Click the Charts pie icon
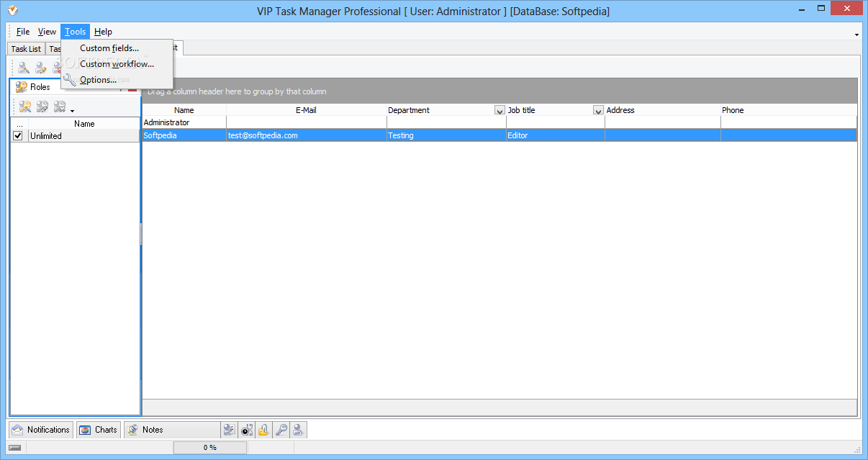868x460 pixels. pos(86,430)
